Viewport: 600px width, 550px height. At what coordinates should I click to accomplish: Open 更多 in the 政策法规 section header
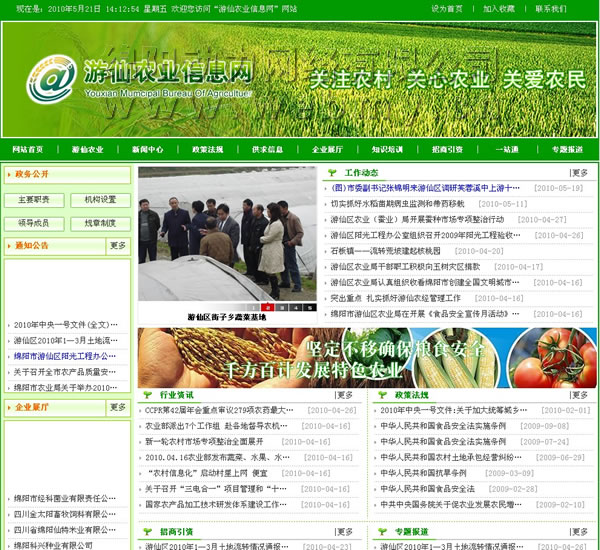[x=579, y=395]
